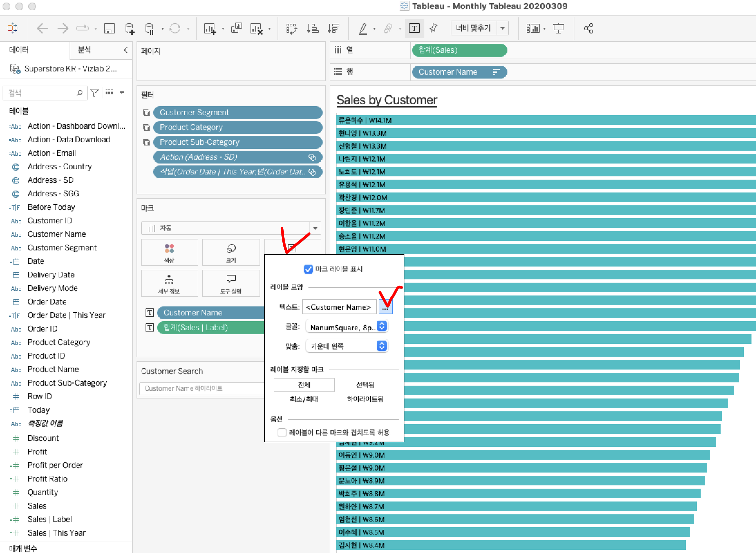Click the show/hide cards icon
The image size is (756, 553).
[x=533, y=28]
